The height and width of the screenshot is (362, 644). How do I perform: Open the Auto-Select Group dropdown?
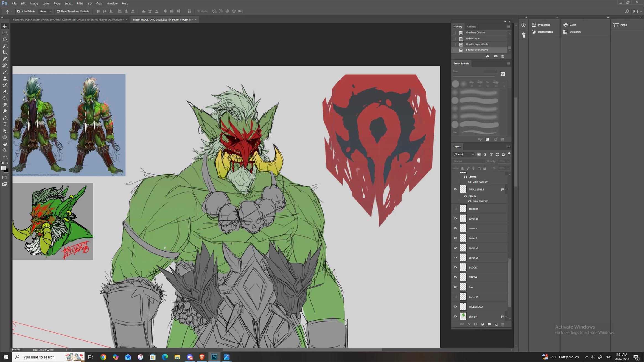[x=46, y=11]
